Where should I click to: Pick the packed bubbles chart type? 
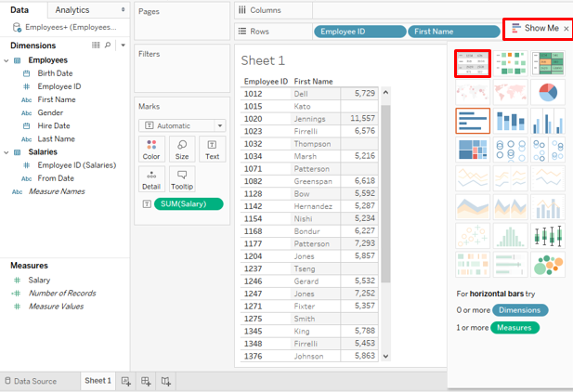547,264
